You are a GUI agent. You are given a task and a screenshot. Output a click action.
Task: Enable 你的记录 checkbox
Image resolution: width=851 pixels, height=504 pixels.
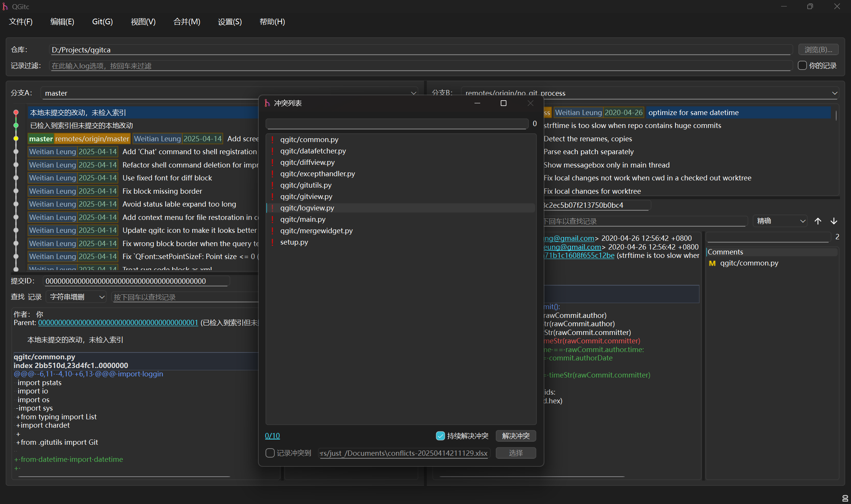point(802,66)
